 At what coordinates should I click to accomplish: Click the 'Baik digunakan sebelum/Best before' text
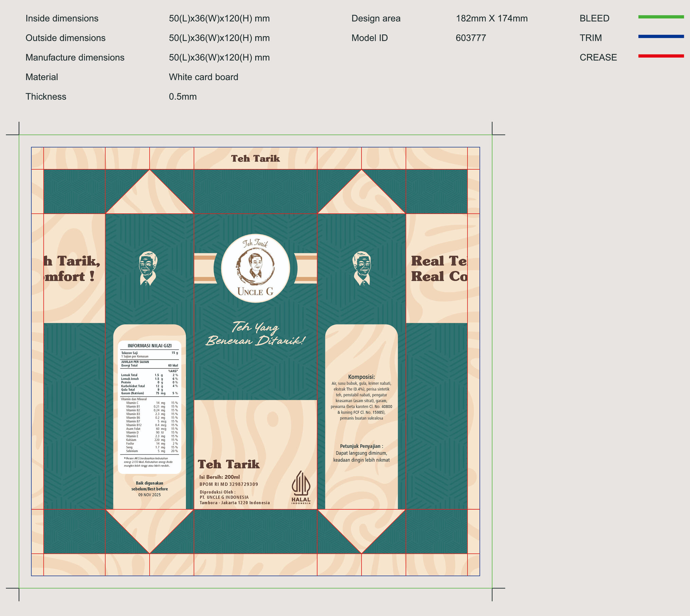[150, 486]
